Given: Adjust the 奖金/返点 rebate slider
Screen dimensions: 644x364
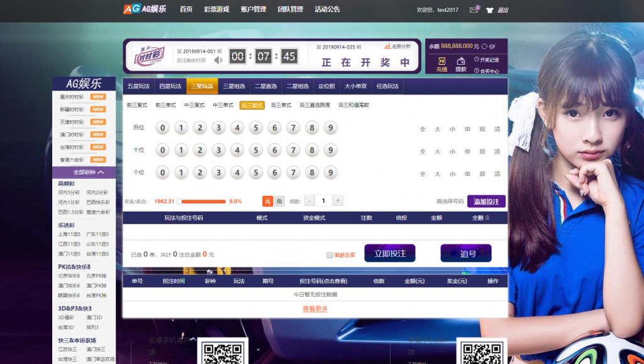Looking at the screenshot, I should point(202,202).
